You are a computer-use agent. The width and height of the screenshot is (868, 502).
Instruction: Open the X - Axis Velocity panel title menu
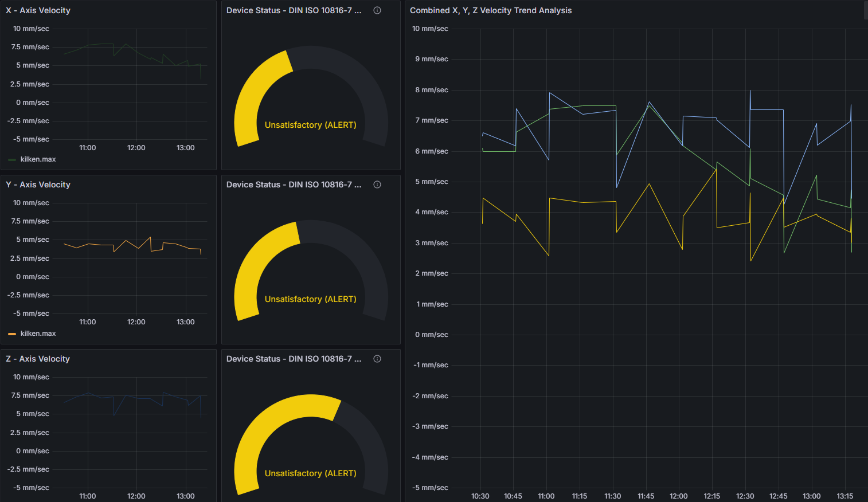coord(38,10)
